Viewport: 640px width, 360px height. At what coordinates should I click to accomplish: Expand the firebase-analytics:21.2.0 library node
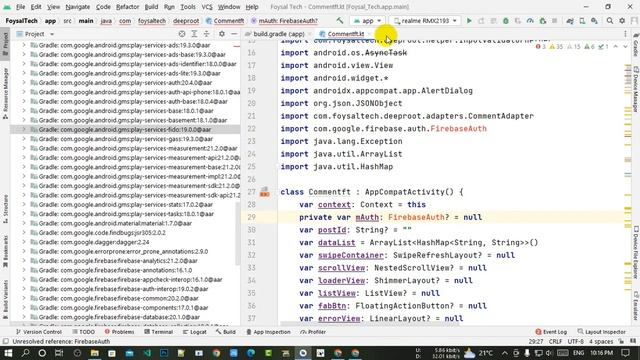(24, 261)
